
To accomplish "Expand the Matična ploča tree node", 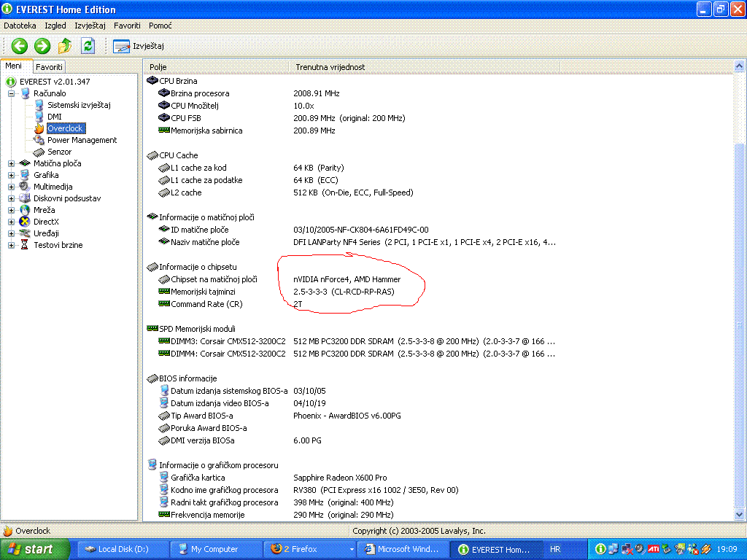I will 12,163.
